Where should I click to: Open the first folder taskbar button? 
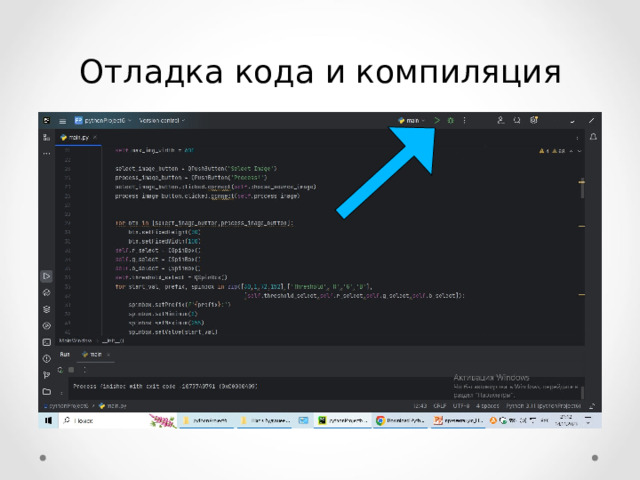pyautogui.click(x=207, y=420)
